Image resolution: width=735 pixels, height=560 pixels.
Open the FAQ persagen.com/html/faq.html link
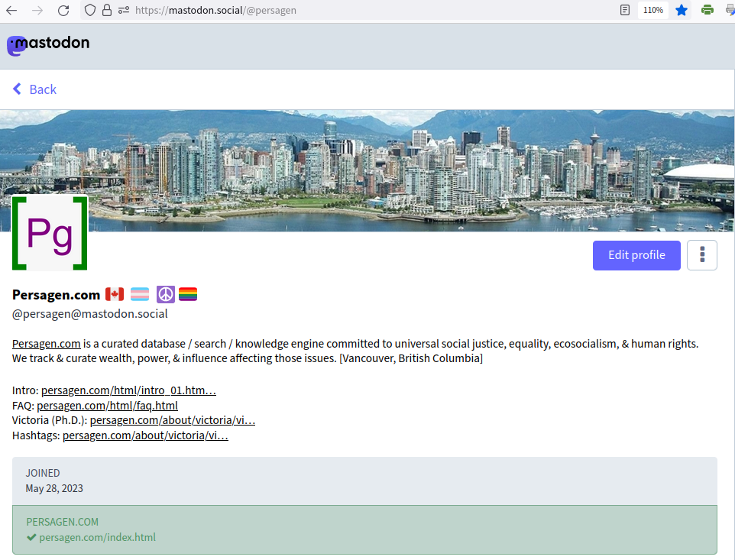pos(107,406)
